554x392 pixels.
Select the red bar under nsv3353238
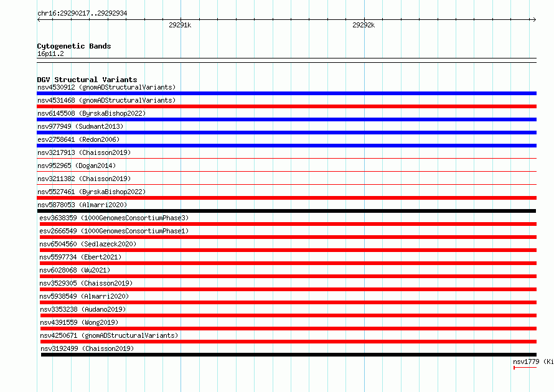click(x=288, y=315)
